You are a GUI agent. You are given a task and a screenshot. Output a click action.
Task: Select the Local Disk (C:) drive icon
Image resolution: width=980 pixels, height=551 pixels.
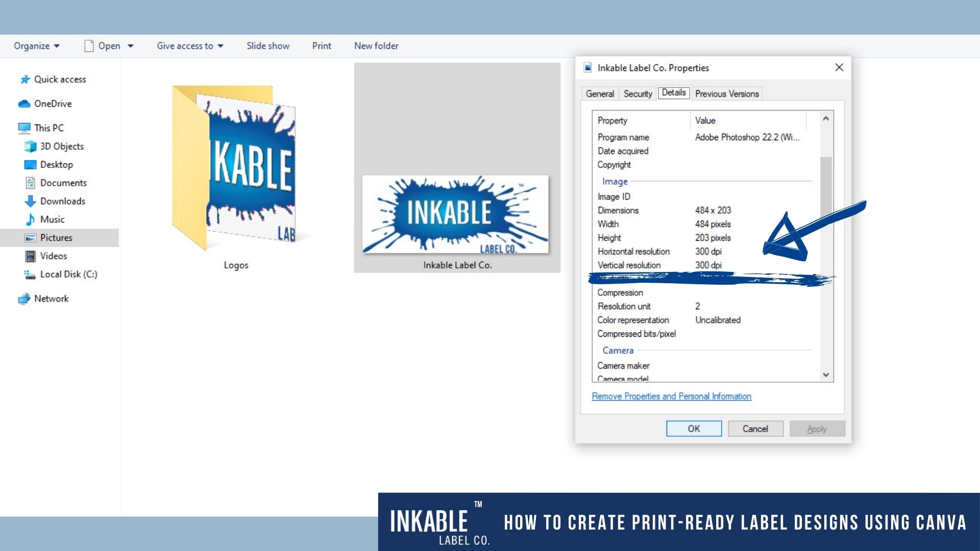(x=31, y=274)
